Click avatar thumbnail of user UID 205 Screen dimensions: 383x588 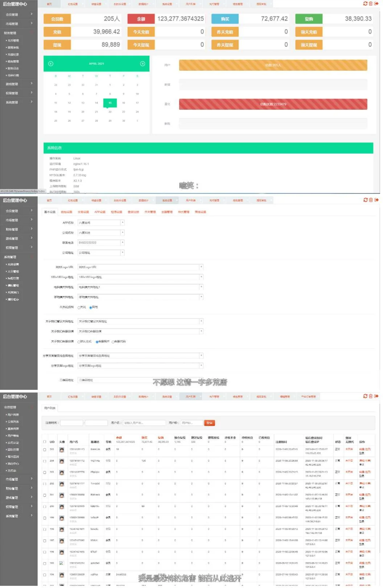point(62,450)
